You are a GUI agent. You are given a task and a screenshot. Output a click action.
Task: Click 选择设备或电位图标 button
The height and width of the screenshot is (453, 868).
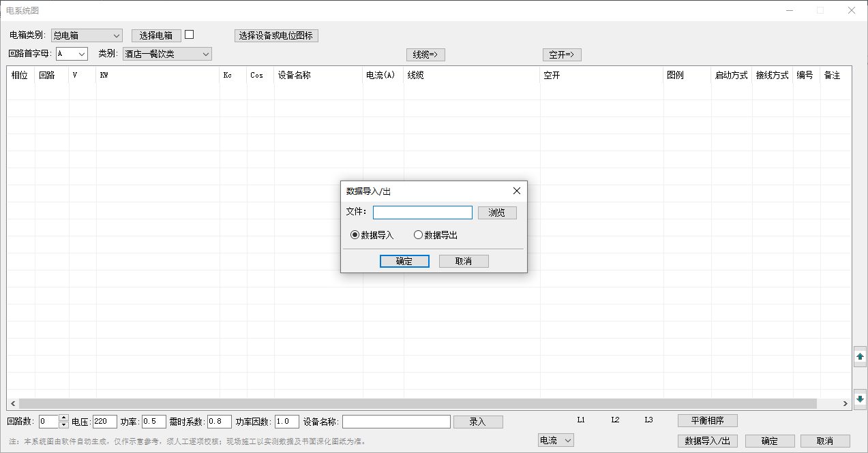(276, 35)
